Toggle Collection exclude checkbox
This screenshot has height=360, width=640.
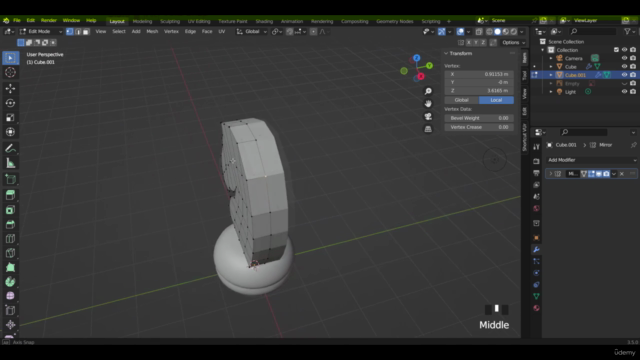click(616, 50)
